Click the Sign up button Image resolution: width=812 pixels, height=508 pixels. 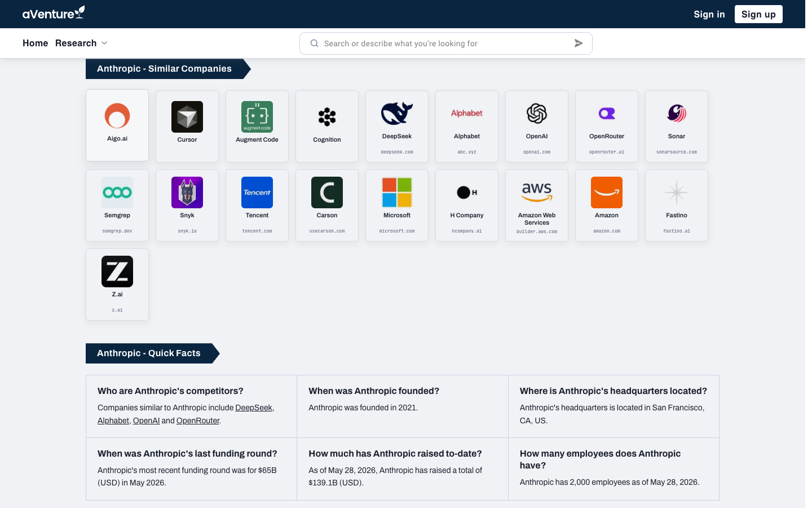coord(758,14)
